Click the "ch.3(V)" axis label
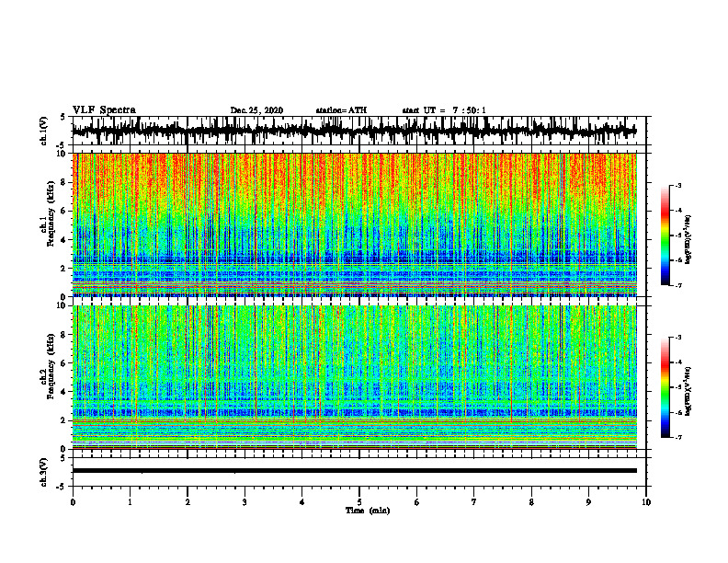This screenshot has width=728, height=563. 44,472
